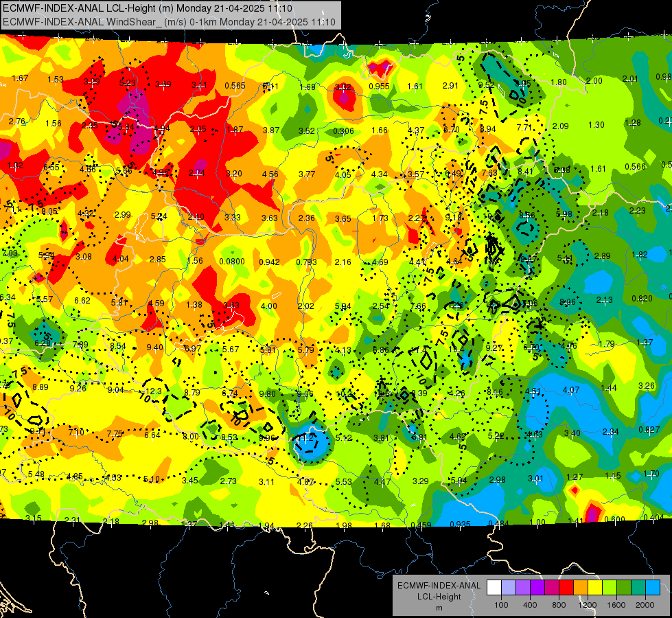Click the map value '0.935'
Image resolution: width=672 pixels, height=618 pixels.
pos(461,524)
